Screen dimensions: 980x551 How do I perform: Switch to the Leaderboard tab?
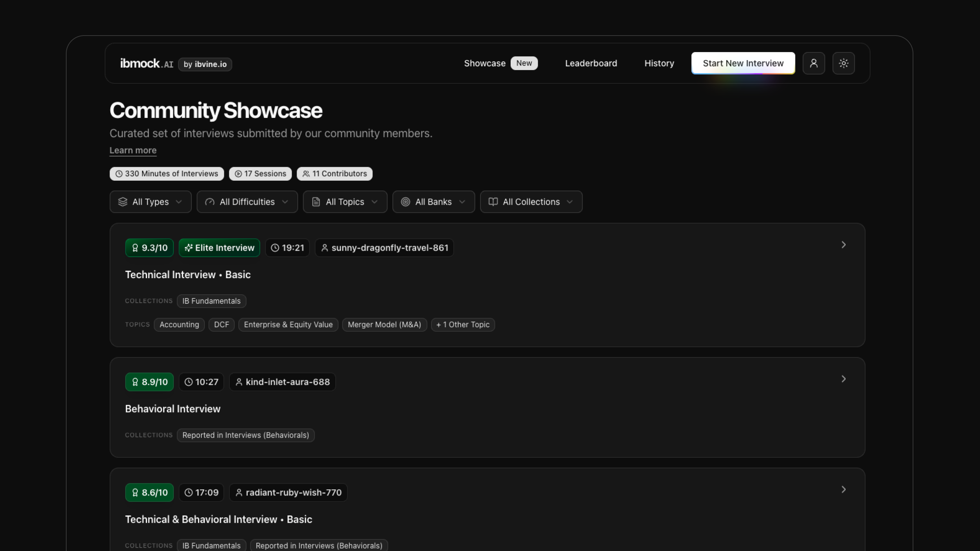coord(591,63)
